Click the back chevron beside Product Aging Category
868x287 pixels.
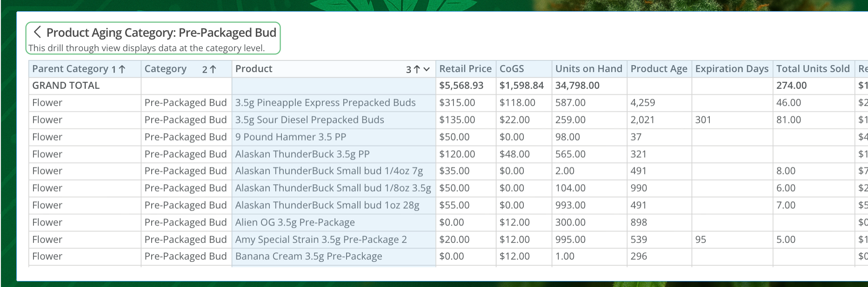(x=37, y=32)
